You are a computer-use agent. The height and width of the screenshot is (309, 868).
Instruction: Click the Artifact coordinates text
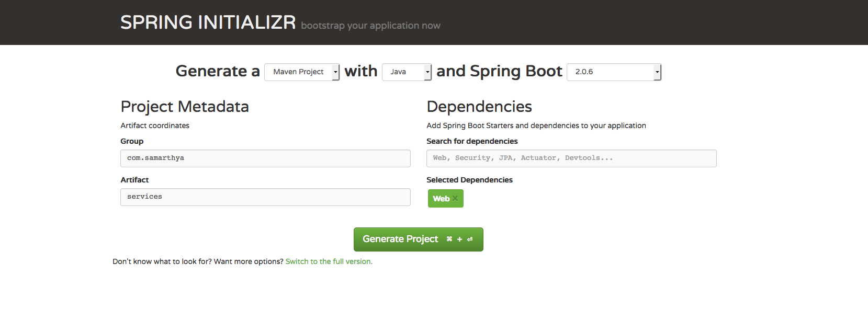point(155,125)
